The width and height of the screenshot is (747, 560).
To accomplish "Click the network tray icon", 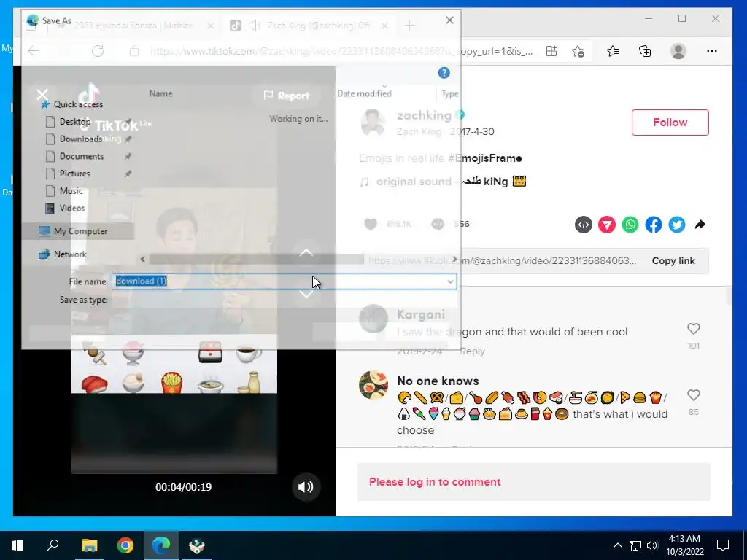I will (635, 545).
